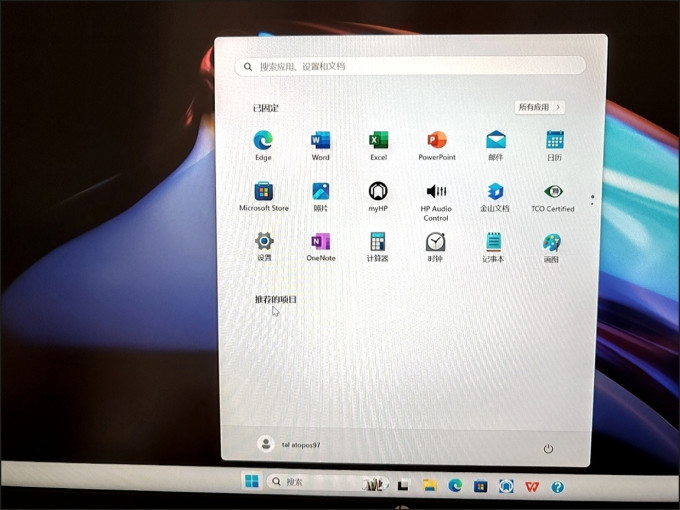Go to next pinned apps page dots

tap(592, 200)
